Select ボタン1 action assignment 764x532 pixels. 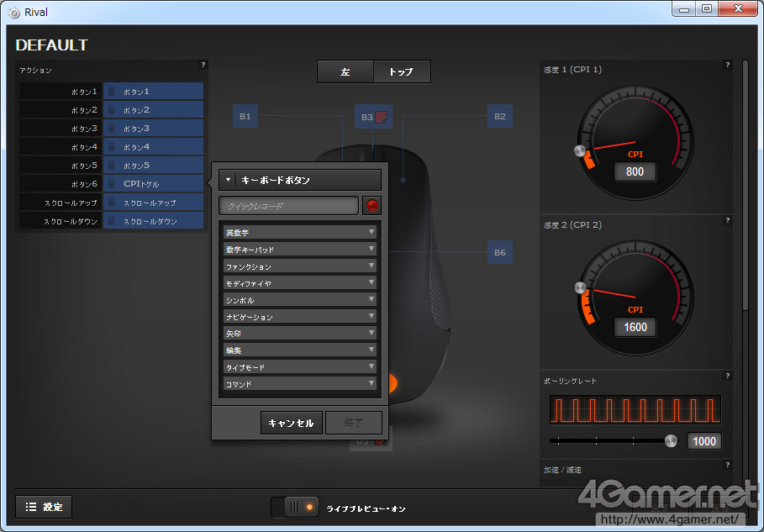[154, 91]
